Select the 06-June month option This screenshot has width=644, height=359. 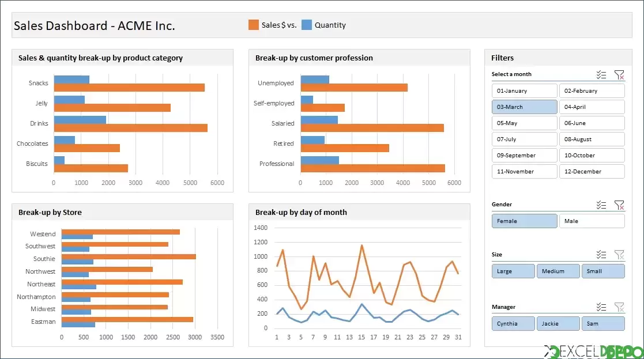pyautogui.click(x=592, y=123)
